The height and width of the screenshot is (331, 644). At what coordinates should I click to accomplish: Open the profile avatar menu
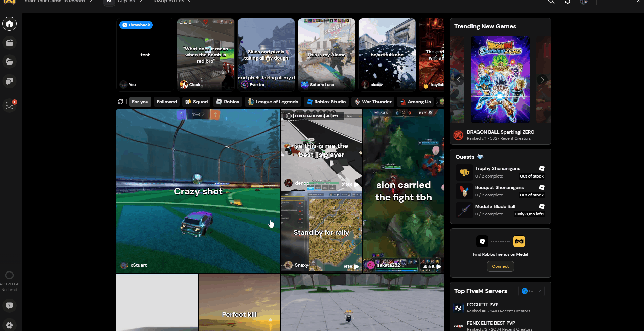(584, 2)
